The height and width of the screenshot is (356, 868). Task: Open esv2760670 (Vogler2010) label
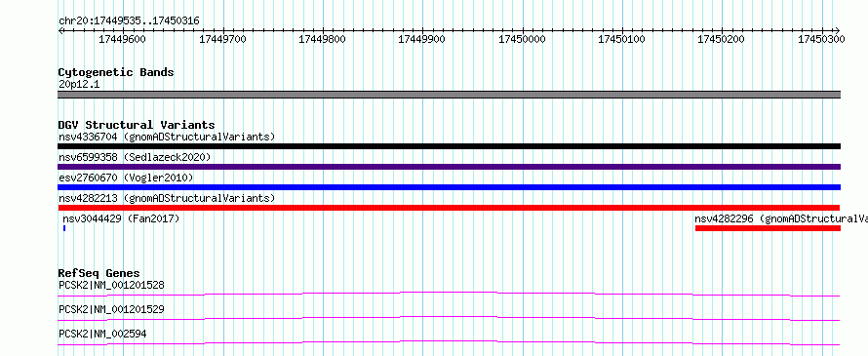point(126,178)
